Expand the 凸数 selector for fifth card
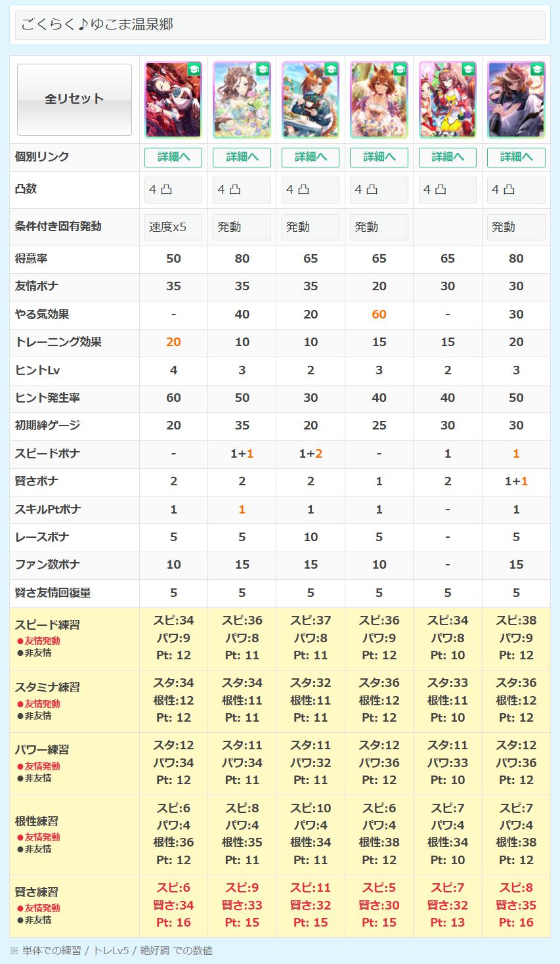Screen dimensions: 560x964 pos(447,190)
